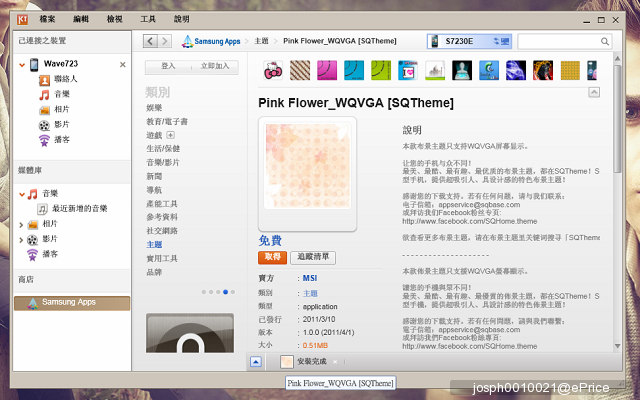The width and height of the screenshot is (640, 400).
Task: Select the 教育/電子書 category
Action: [167, 121]
